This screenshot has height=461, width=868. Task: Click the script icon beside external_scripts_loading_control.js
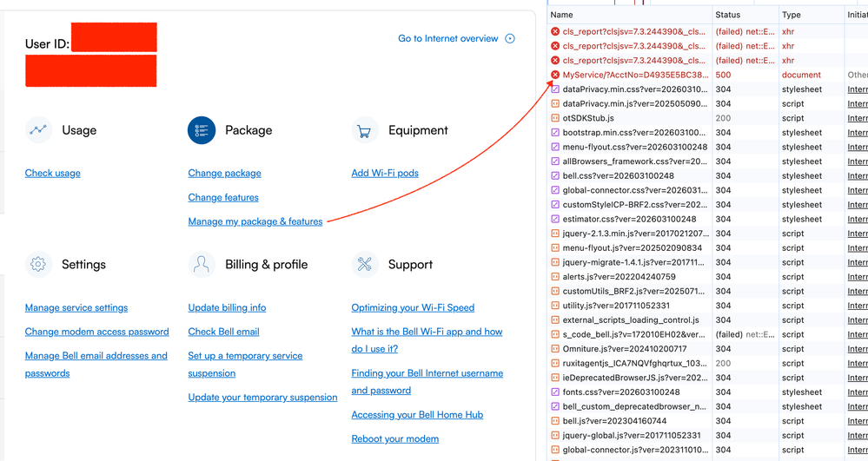[554, 319]
